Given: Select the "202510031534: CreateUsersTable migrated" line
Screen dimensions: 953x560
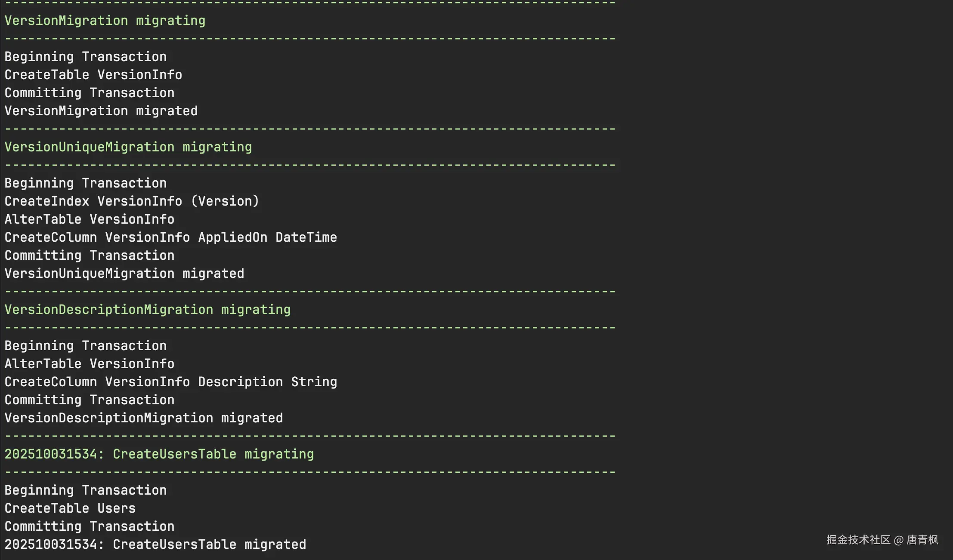Looking at the screenshot, I should coord(155,545).
